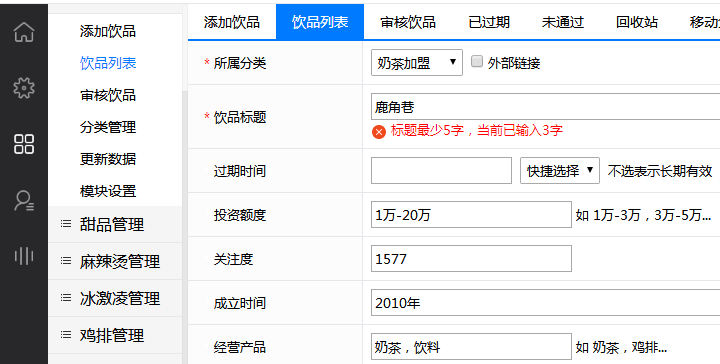The height and width of the screenshot is (364, 720).
Task: Switch to the 添加饮品 tab
Action: point(232,22)
